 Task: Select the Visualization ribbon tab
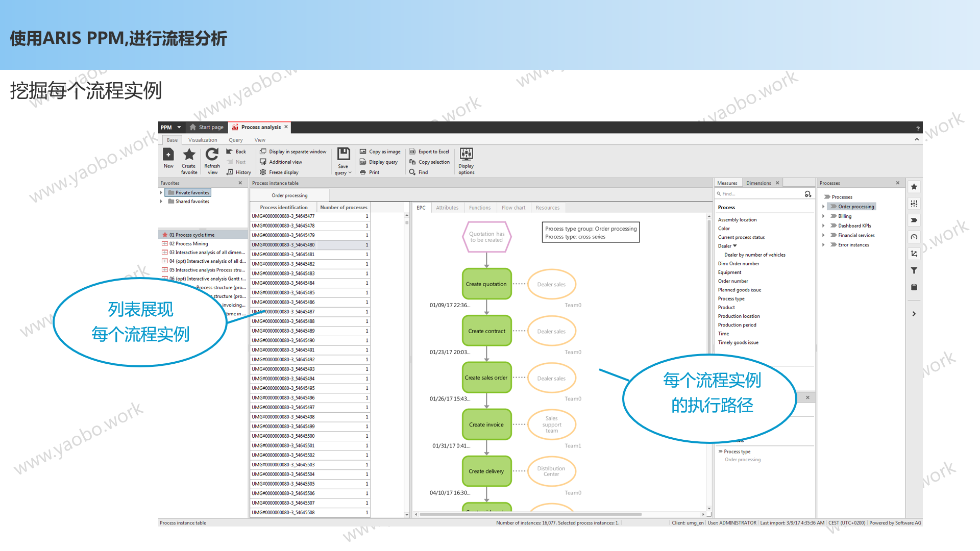coord(203,140)
